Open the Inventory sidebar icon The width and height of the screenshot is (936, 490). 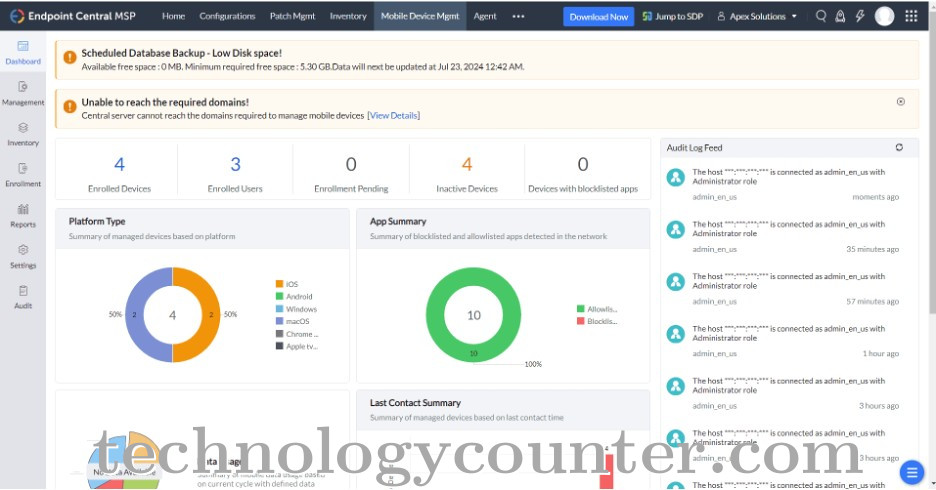(23, 127)
